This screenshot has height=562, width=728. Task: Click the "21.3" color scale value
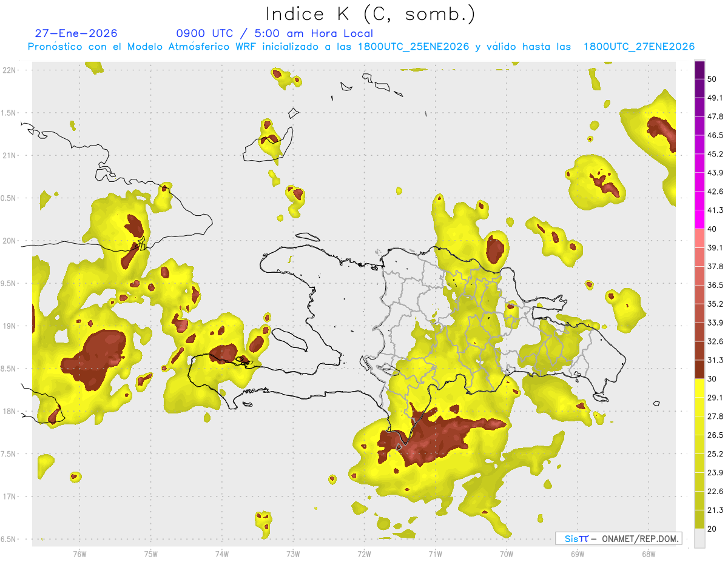pyautogui.click(x=715, y=510)
